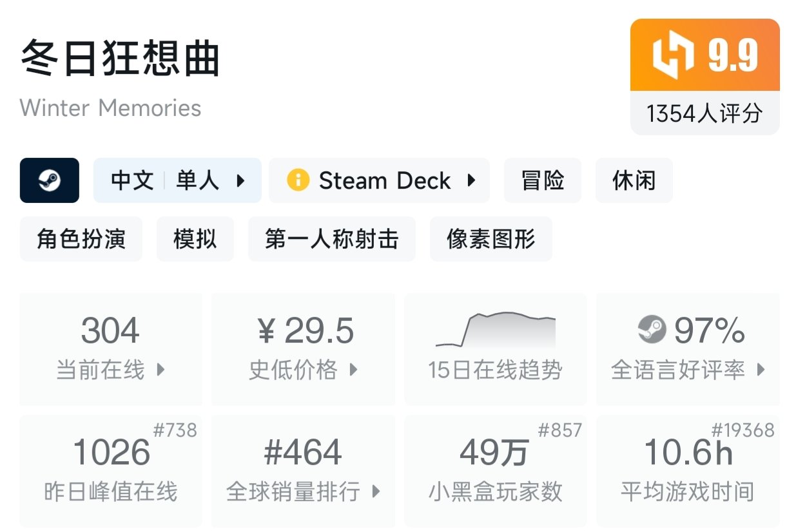Expand the 全球销量排行 ranking arrow
The image size is (807, 532).
pyautogui.click(x=376, y=492)
